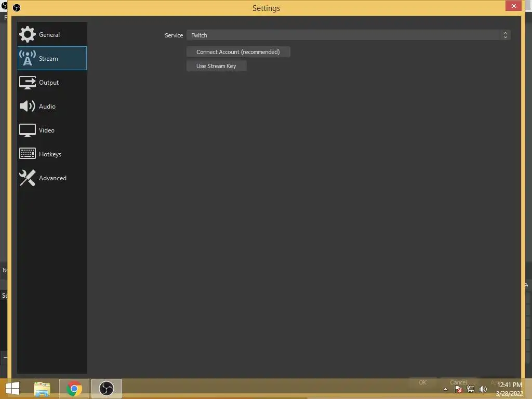Open the Hotkeys settings category

point(52,154)
